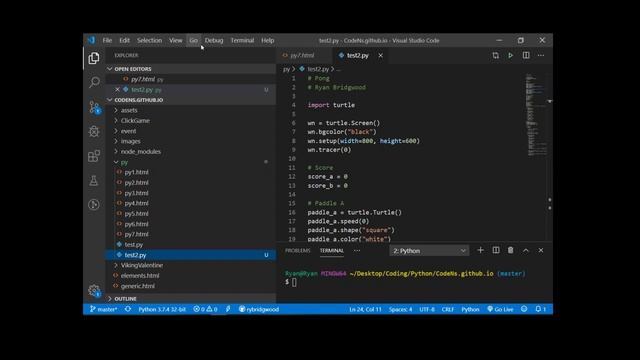Viewport: 640px width, 360px height.
Task: Close test2.py in Open Editors list
Action: (118, 89)
